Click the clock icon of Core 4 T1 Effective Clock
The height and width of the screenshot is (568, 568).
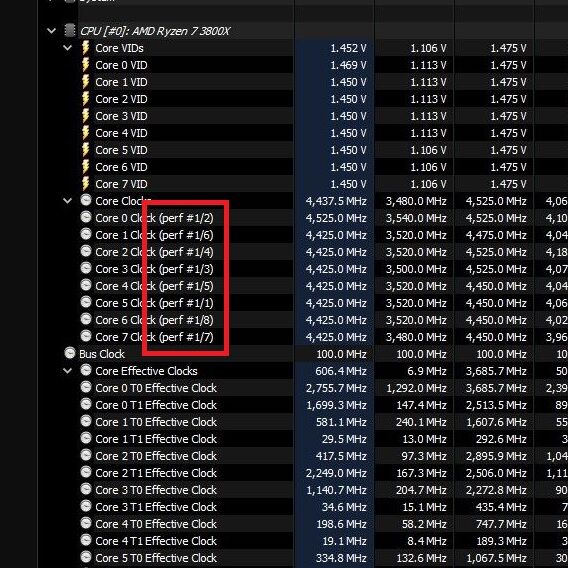click(86, 540)
